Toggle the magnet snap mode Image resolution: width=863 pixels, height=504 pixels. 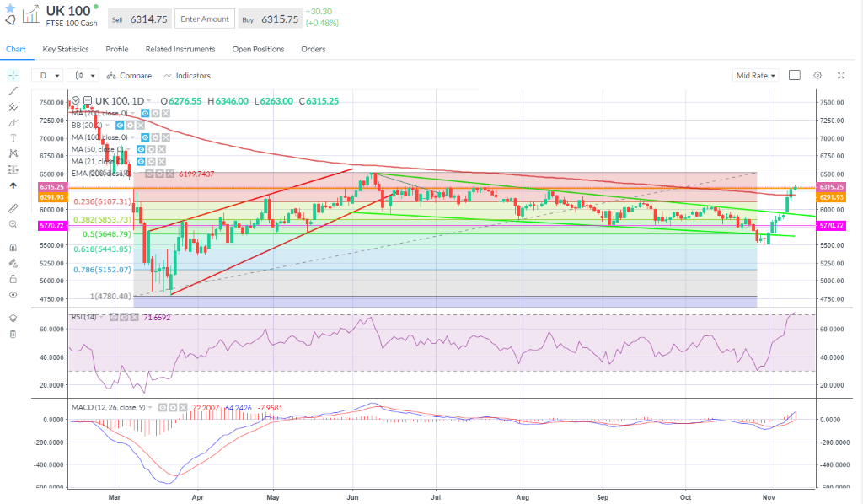coord(13,248)
